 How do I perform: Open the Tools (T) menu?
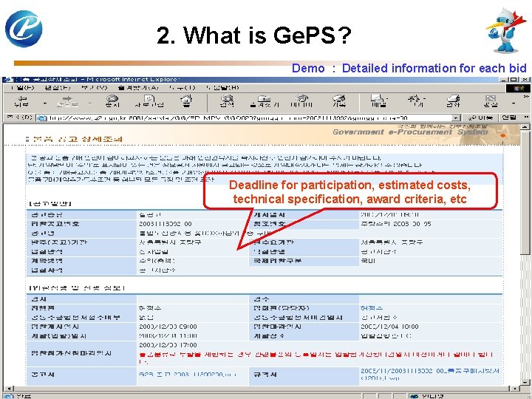click(x=183, y=88)
